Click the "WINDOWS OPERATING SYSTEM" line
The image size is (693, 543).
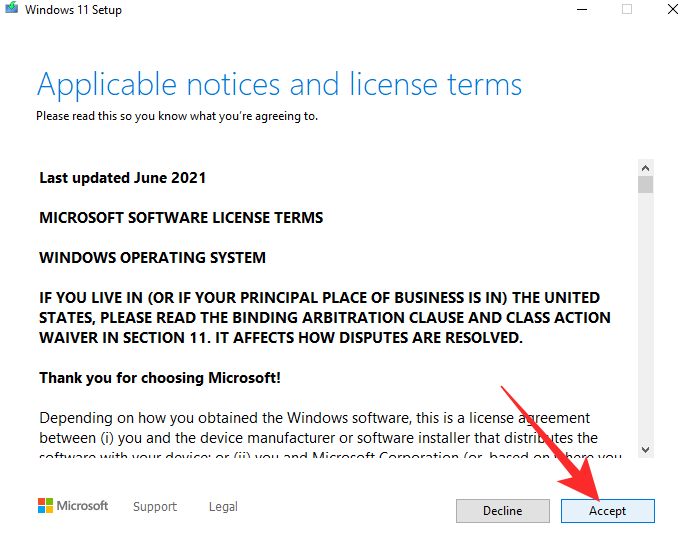[152, 258]
